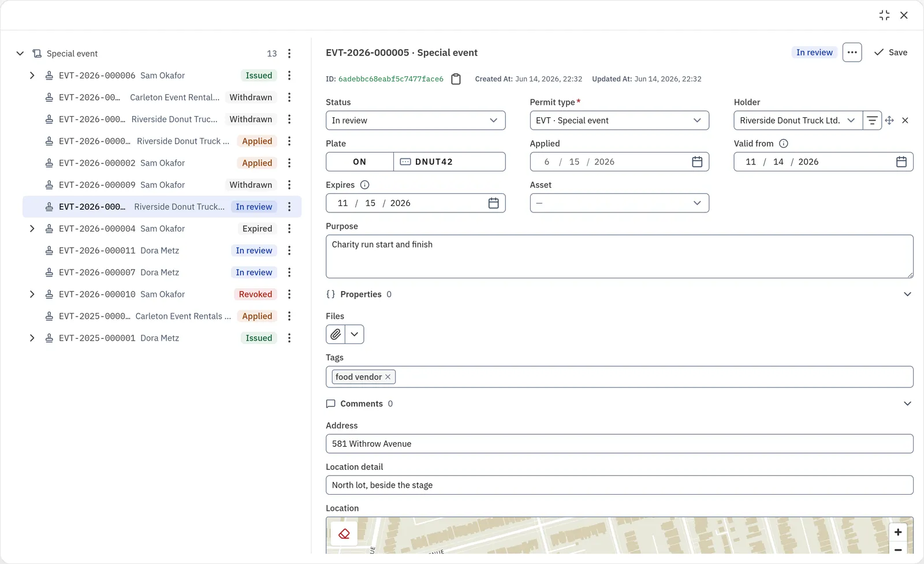Remove the food vendor tag
Screen dimensions: 924x564
coord(388,377)
